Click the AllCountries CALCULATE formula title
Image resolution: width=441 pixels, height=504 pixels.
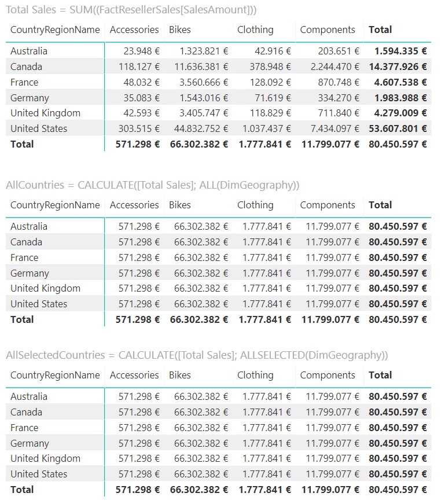[153, 185]
